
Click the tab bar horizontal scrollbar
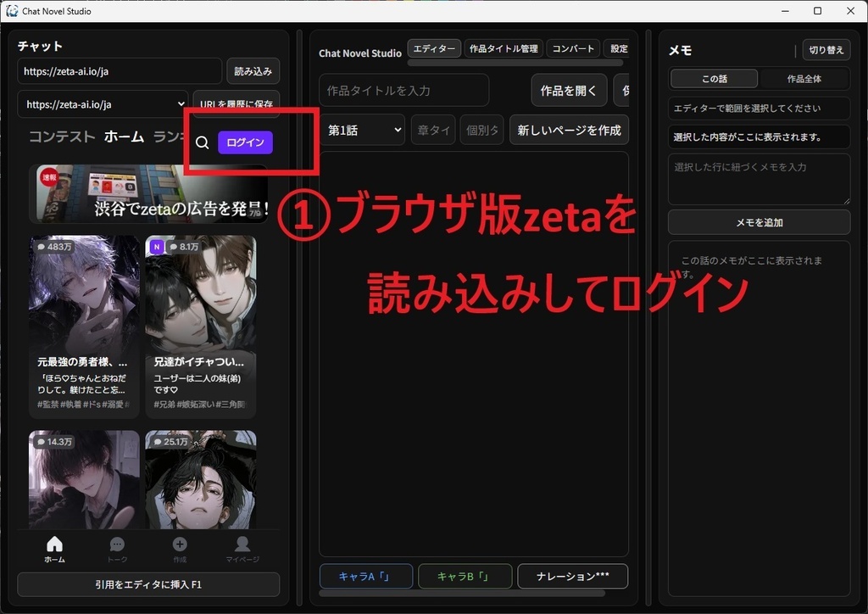click(515, 63)
